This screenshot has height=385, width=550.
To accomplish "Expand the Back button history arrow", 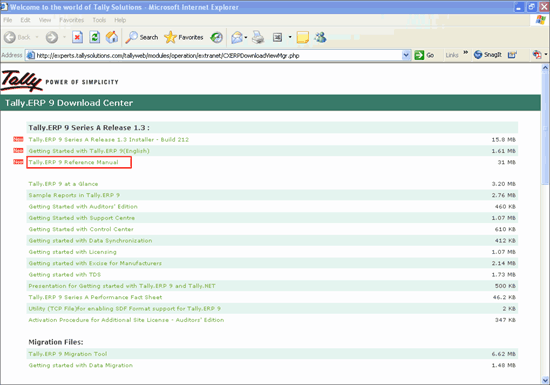I will pos(37,37).
